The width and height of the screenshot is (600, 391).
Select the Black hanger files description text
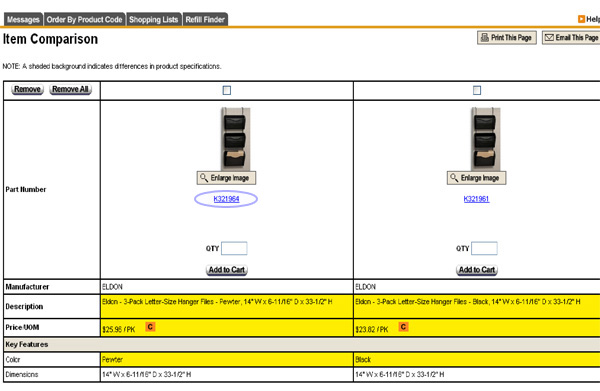(468, 302)
